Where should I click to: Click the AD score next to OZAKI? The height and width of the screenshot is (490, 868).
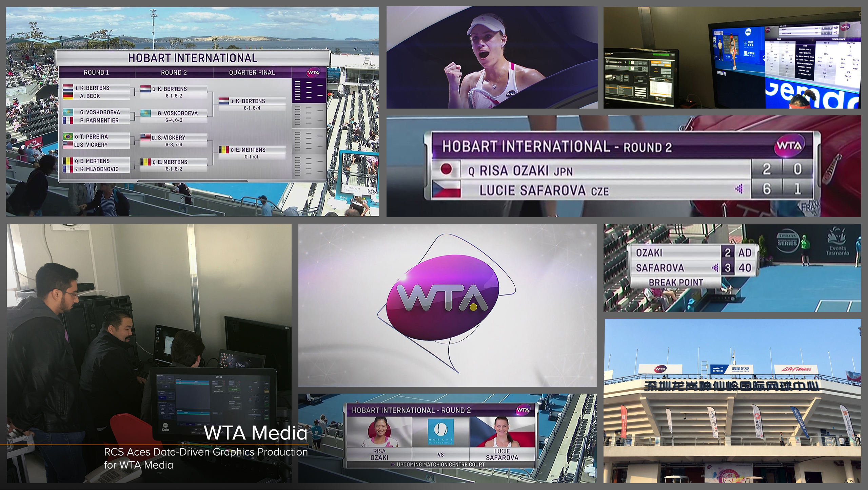coord(745,253)
